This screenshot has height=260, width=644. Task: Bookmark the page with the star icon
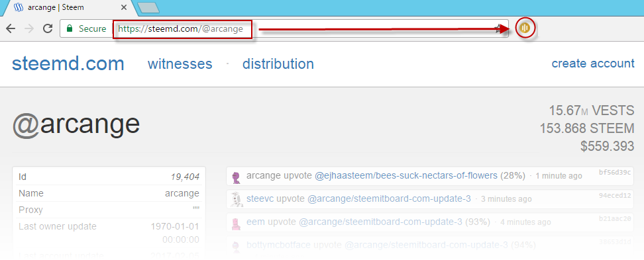pos(500,28)
